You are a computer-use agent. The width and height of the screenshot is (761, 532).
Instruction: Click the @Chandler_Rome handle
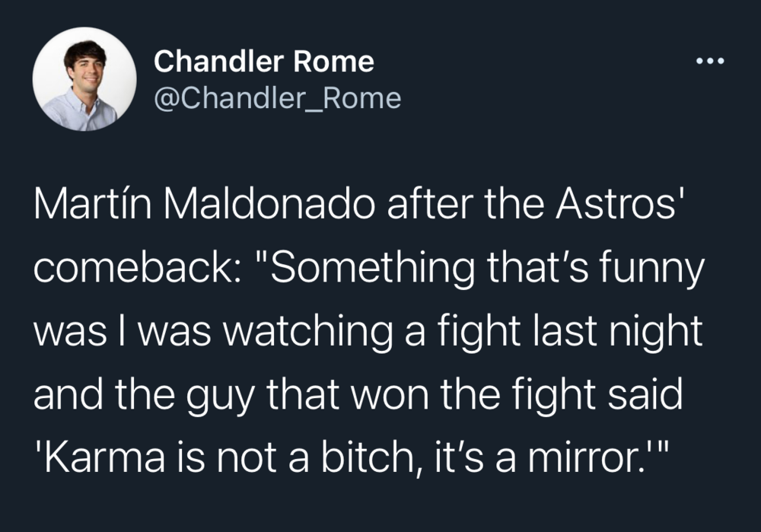(277, 98)
